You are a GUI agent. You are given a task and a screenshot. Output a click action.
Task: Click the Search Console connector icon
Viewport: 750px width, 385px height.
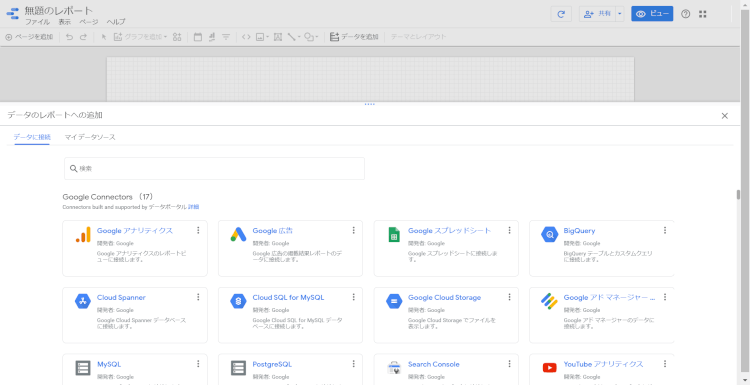pyautogui.click(x=394, y=368)
